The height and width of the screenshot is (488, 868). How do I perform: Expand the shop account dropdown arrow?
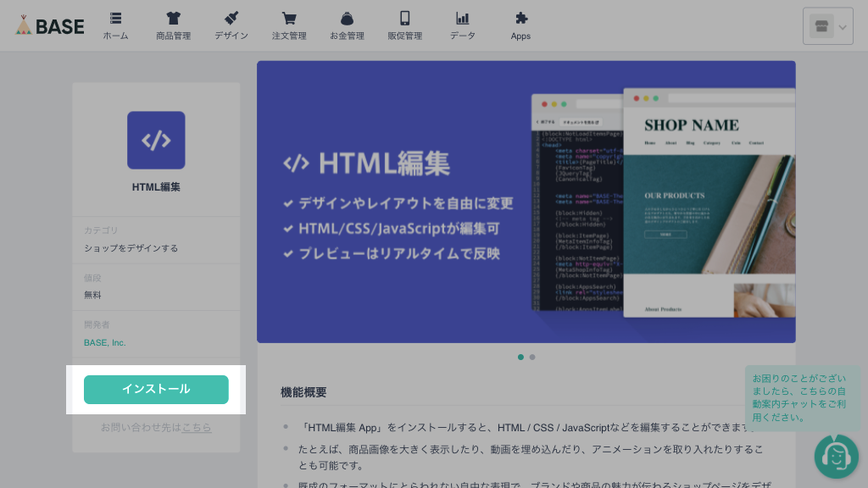(x=843, y=26)
